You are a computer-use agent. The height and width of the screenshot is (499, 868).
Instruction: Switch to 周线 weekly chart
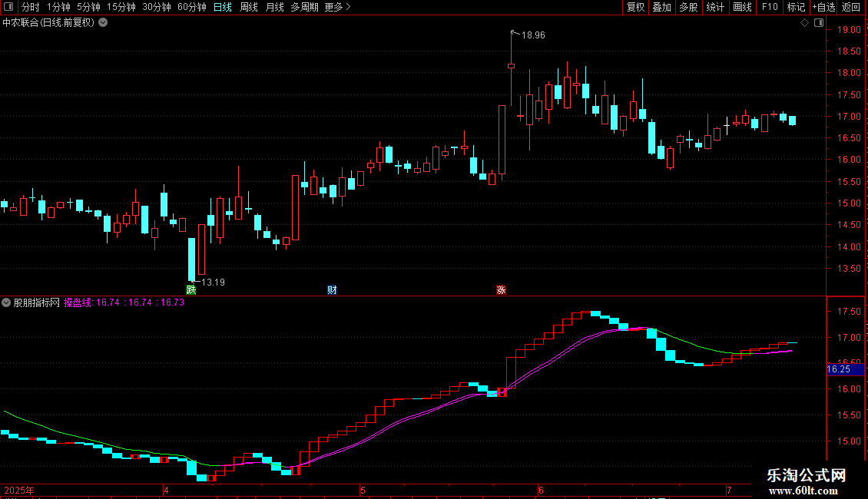click(249, 7)
